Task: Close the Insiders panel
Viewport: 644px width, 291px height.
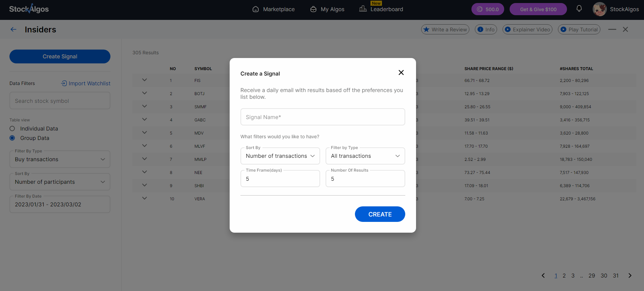Action: pos(625,29)
